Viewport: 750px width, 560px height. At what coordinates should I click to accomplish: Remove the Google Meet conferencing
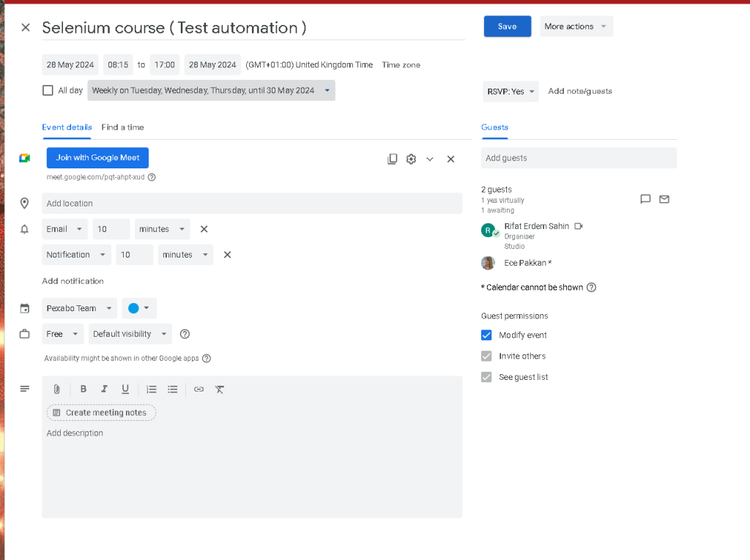[450, 160]
